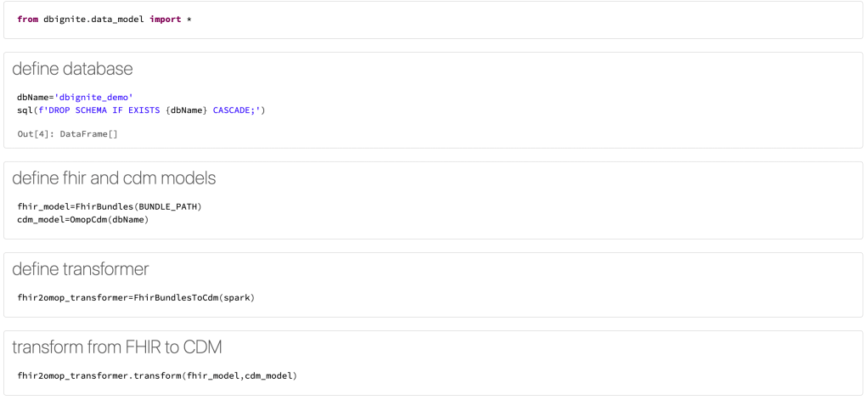
Task: Click the Out[4] output label
Action: coord(36,134)
